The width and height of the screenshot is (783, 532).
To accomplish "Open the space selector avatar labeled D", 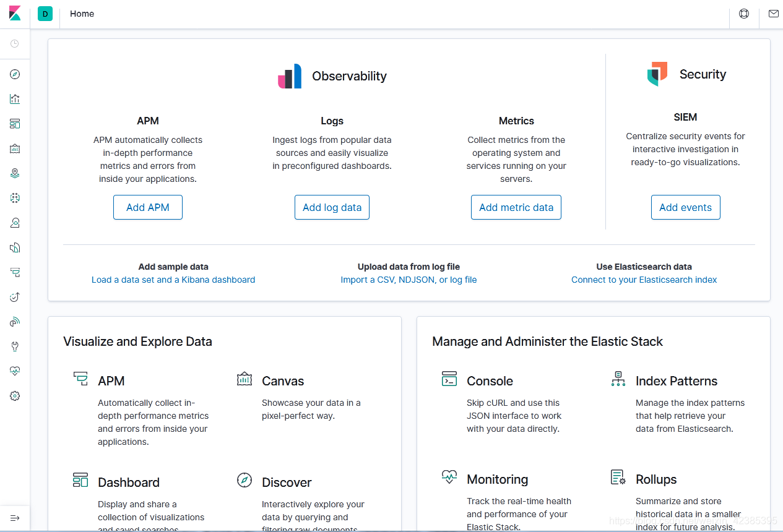I will coord(45,14).
